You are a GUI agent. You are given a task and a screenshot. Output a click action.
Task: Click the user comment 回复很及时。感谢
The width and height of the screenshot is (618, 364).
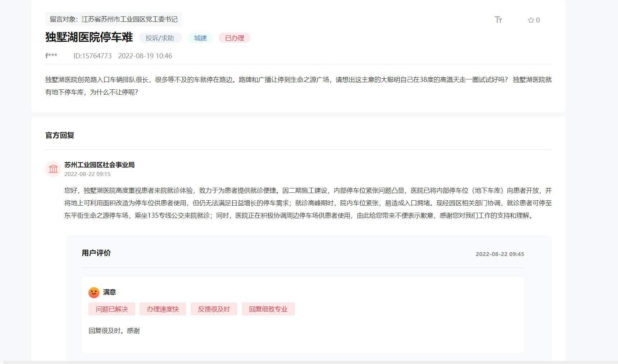click(114, 331)
